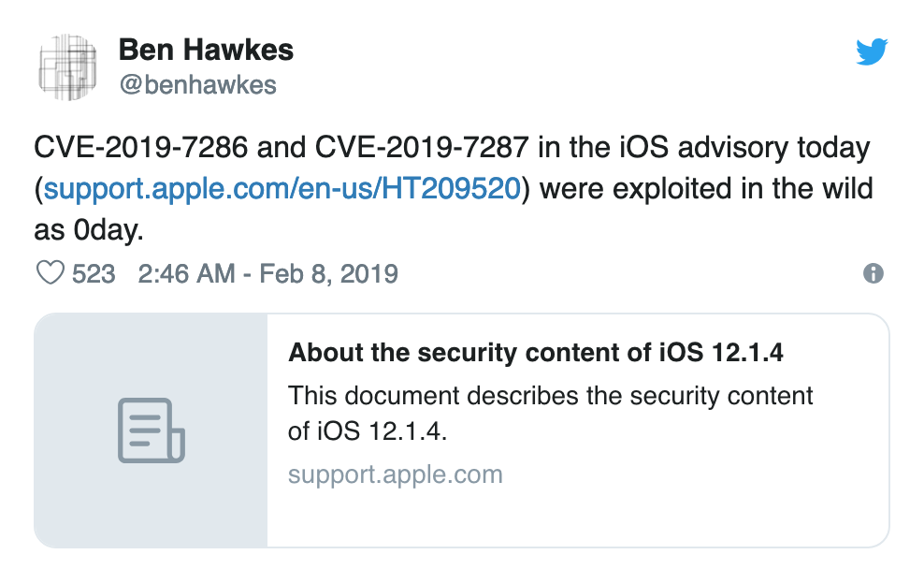The image size is (924, 569).
Task: Click the 523 likes count
Action: pyautogui.click(x=94, y=273)
